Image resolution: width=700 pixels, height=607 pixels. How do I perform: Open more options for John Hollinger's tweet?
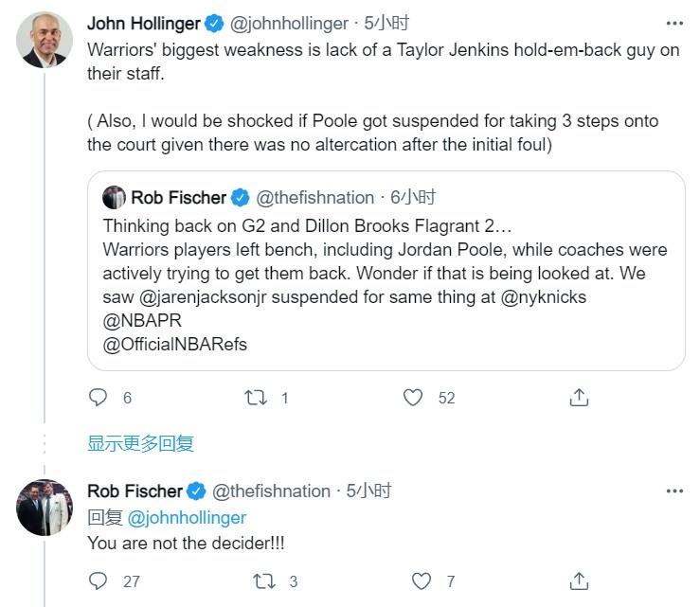tap(674, 24)
